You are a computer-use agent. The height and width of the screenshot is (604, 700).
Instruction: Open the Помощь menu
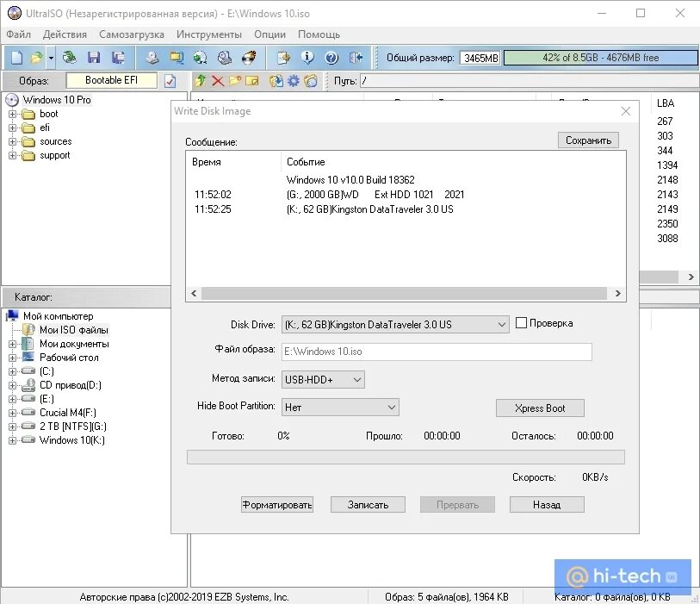click(x=319, y=34)
